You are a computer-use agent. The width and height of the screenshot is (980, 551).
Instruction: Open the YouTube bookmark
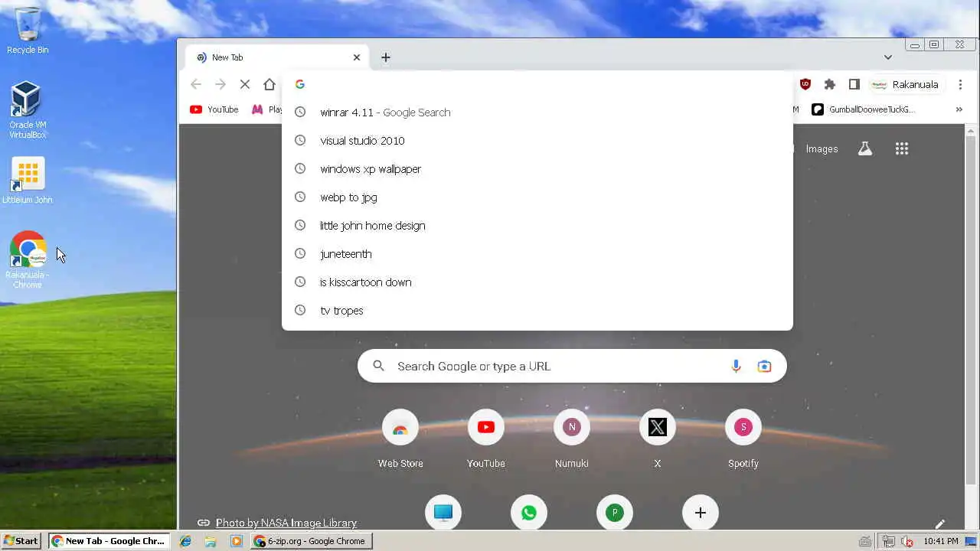click(x=214, y=109)
